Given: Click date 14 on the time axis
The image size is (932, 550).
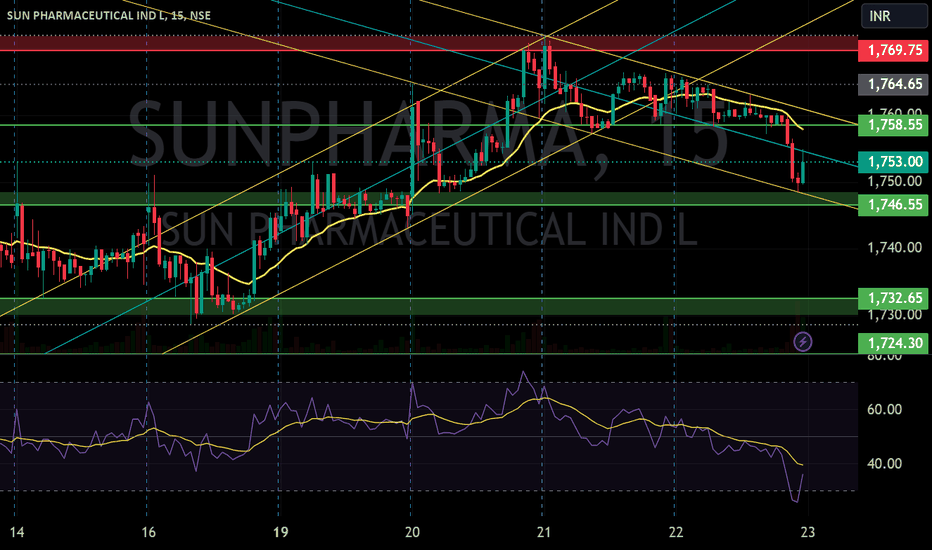Looking at the screenshot, I should click(x=17, y=532).
